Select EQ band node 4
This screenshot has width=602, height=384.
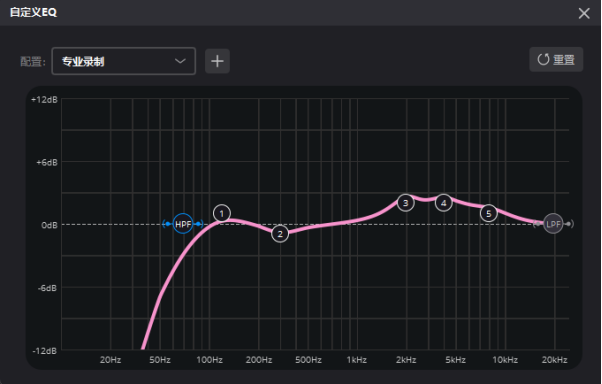click(x=443, y=203)
